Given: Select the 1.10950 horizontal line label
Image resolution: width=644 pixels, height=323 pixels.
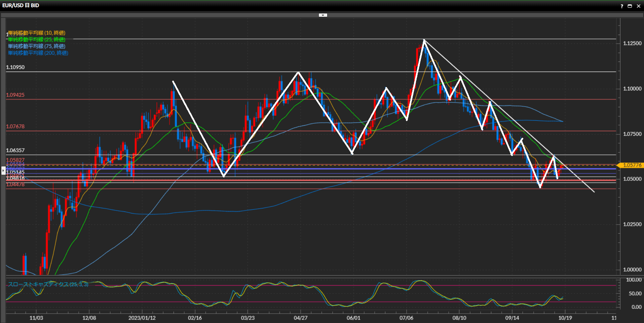Looking at the screenshot, I should point(15,67).
